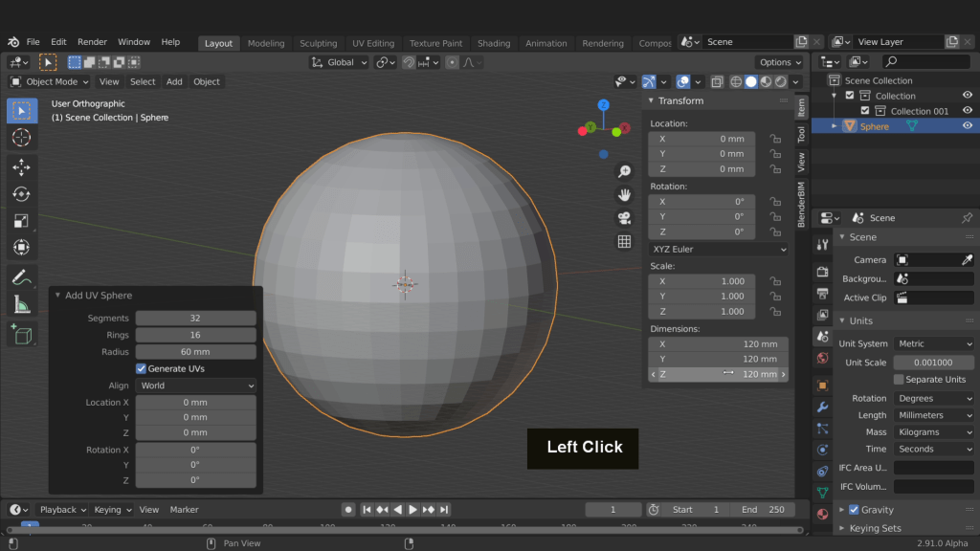Choose the Measure tool
Screen dimensions: 980x551
[x=21, y=305]
